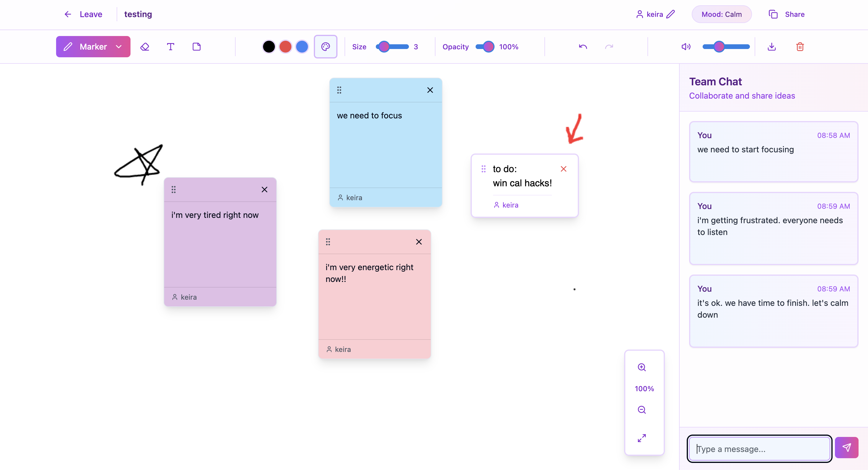Clear canvas with trash icon
The height and width of the screenshot is (470, 868).
click(x=800, y=46)
